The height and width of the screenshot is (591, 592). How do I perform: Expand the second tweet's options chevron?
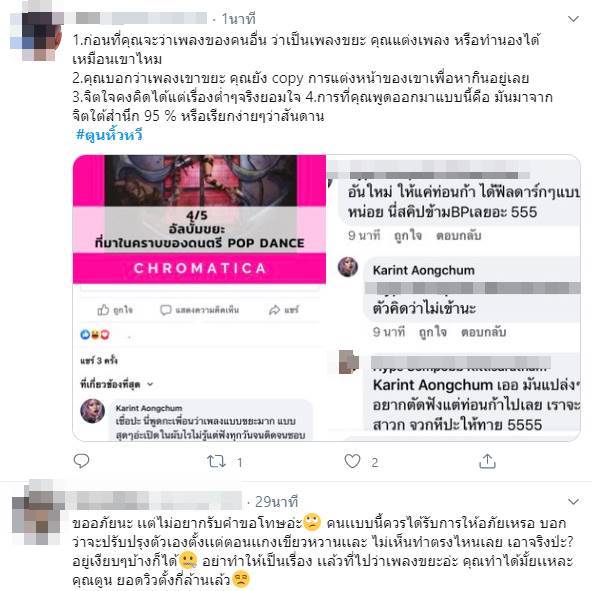point(574,501)
